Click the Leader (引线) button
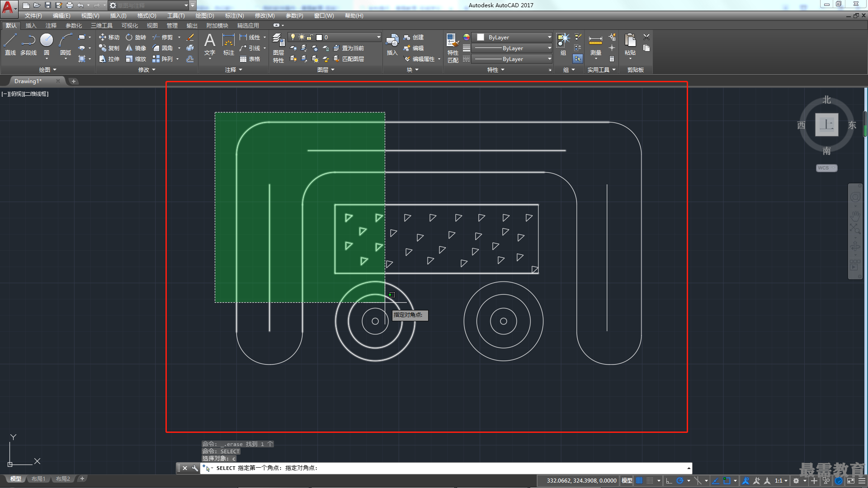The height and width of the screenshot is (488, 868). (250, 48)
